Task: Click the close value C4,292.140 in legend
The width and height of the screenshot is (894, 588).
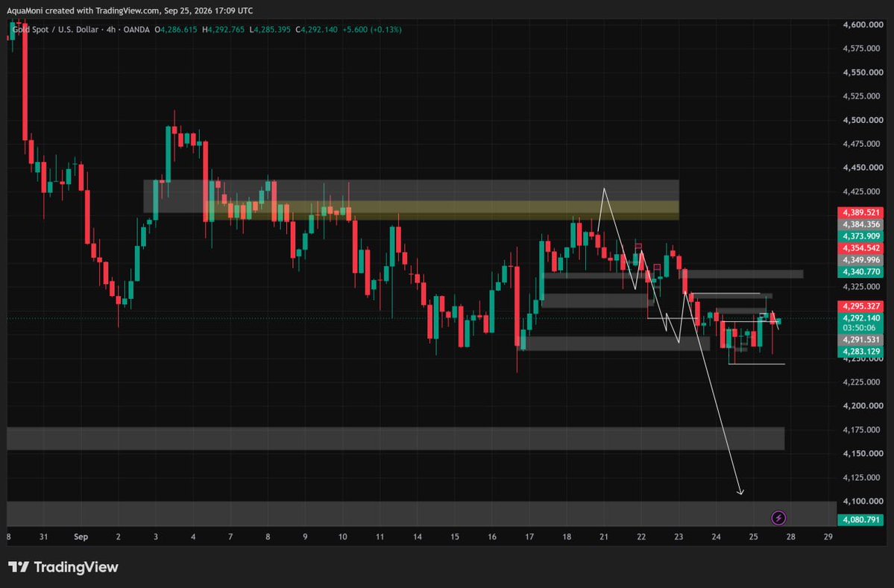Action: click(316, 29)
